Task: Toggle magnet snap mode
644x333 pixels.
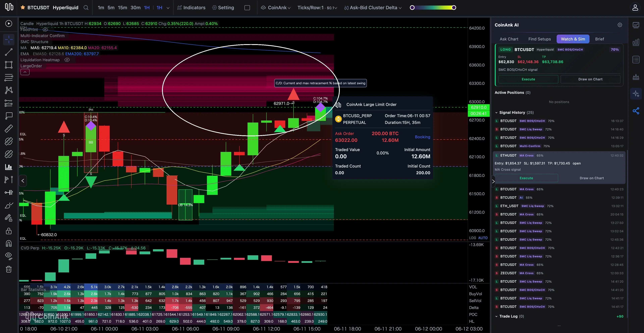Action: coord(9,243)
